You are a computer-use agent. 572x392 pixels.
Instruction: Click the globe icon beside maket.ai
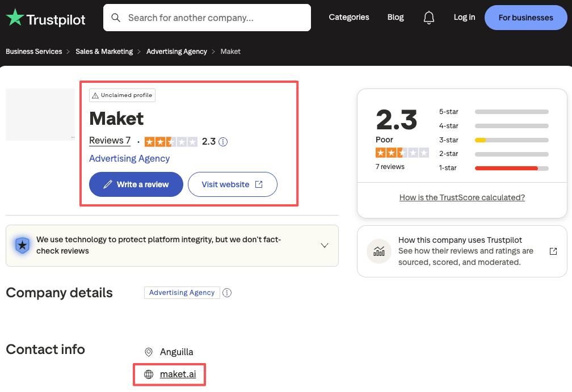coord(149,374)
